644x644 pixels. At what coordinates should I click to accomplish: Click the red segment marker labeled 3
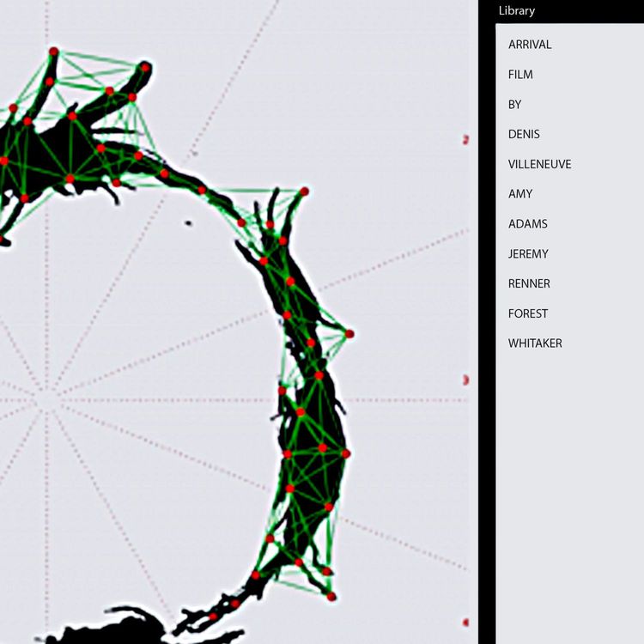click(x=465, y=380)
